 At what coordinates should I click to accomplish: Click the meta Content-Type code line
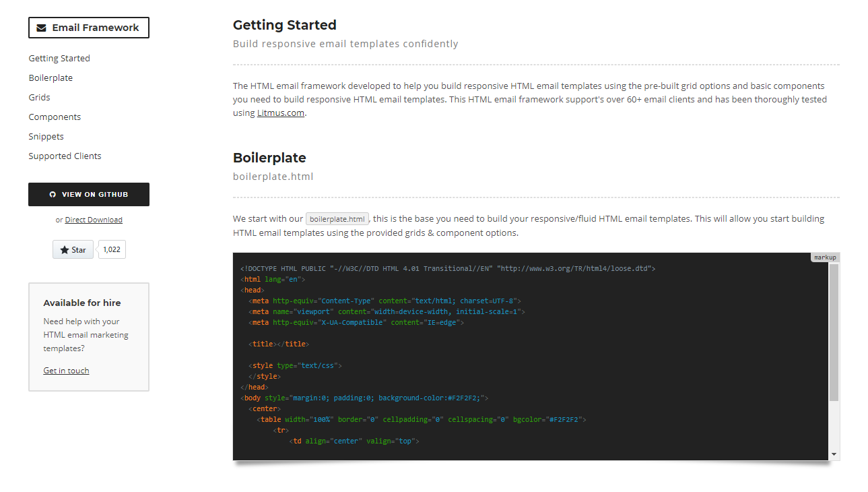click(385, 301)
